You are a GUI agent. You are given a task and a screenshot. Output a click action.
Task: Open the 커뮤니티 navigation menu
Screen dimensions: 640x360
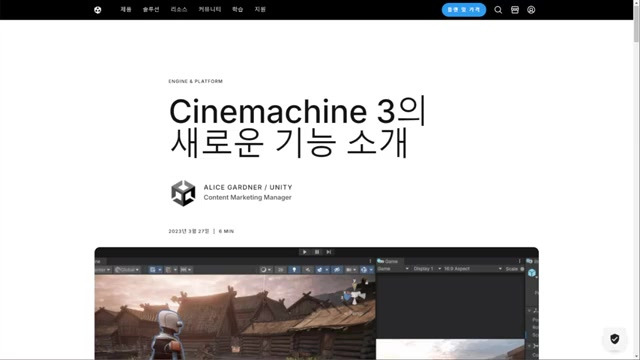point(210,9)
